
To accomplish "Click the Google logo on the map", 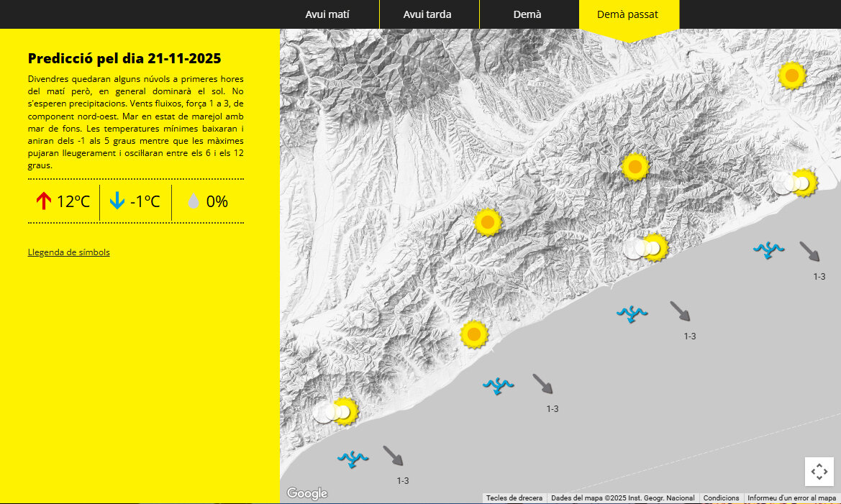I will [x=307, y=493].
